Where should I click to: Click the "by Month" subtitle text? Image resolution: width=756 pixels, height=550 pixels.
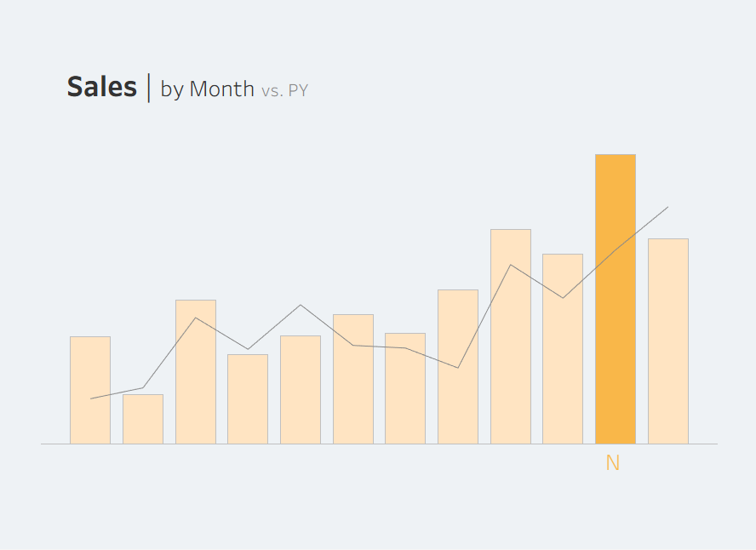[x=207, y=89]
